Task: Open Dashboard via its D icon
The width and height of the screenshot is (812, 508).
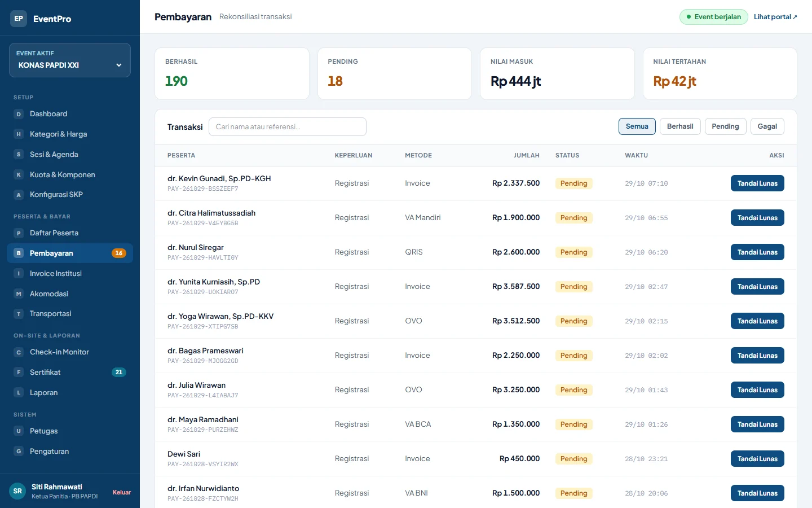Action: tap(19, 114)
